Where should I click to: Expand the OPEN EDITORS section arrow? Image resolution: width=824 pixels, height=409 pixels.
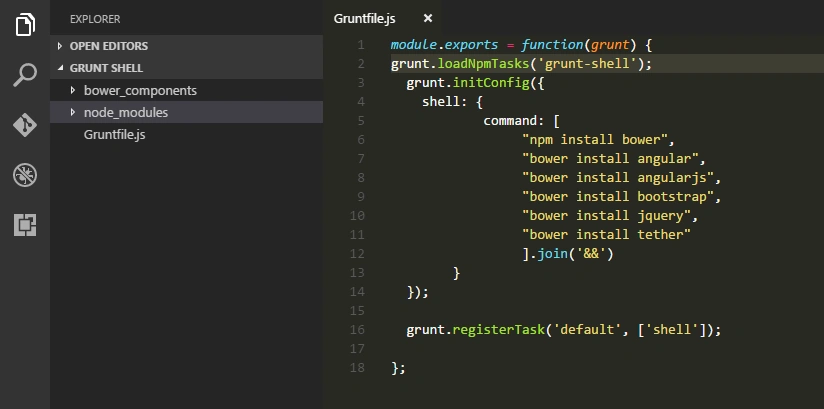[60, 46]
